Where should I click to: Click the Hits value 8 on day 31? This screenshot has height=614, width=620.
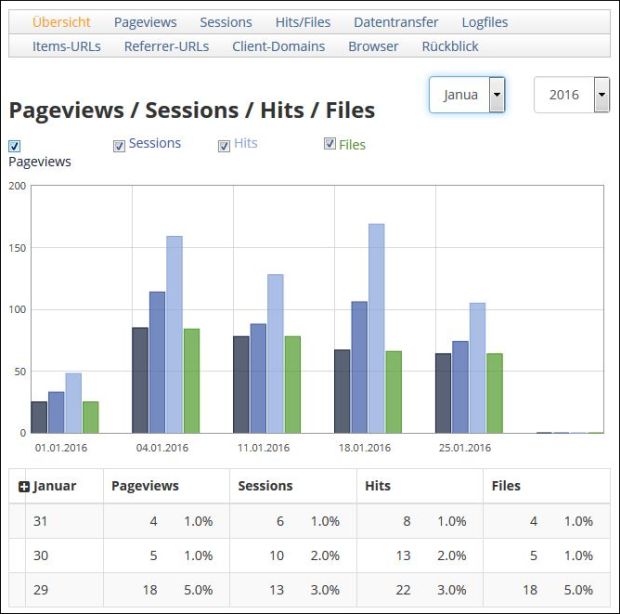407,521
